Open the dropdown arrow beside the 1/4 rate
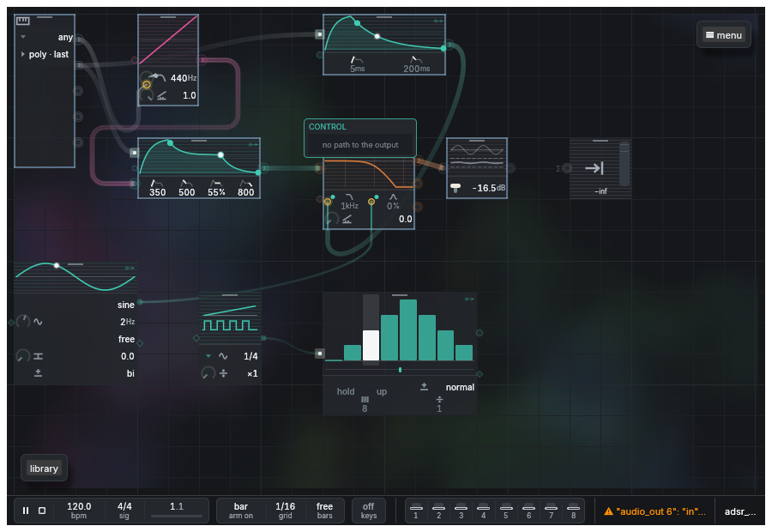This screenshot has width=772, height=532. [208, 355]
